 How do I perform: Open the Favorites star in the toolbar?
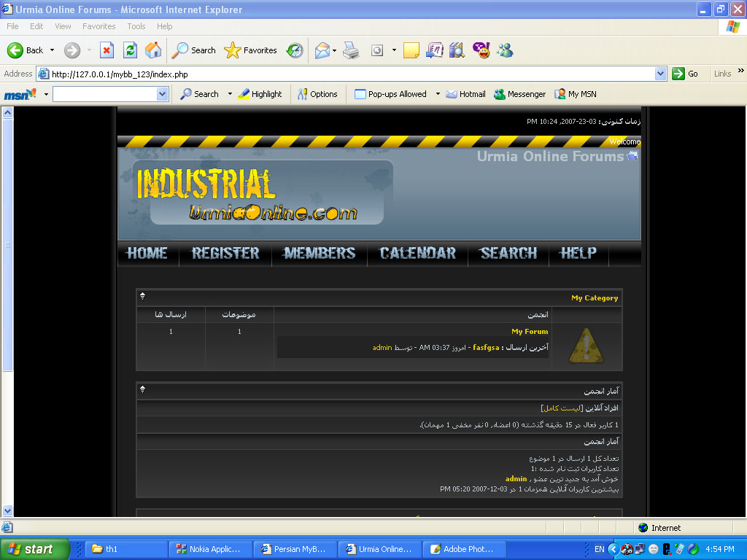click(251, 50)
